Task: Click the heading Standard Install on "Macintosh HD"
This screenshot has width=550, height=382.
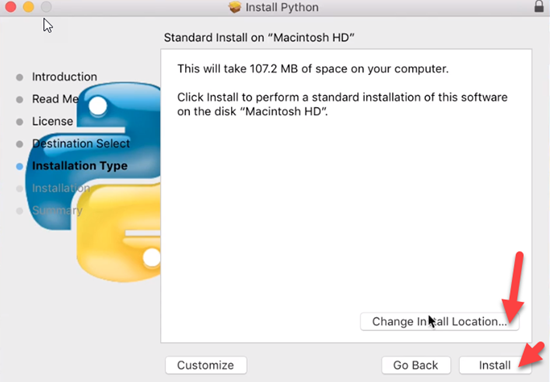Action: [x=259, y=38]
